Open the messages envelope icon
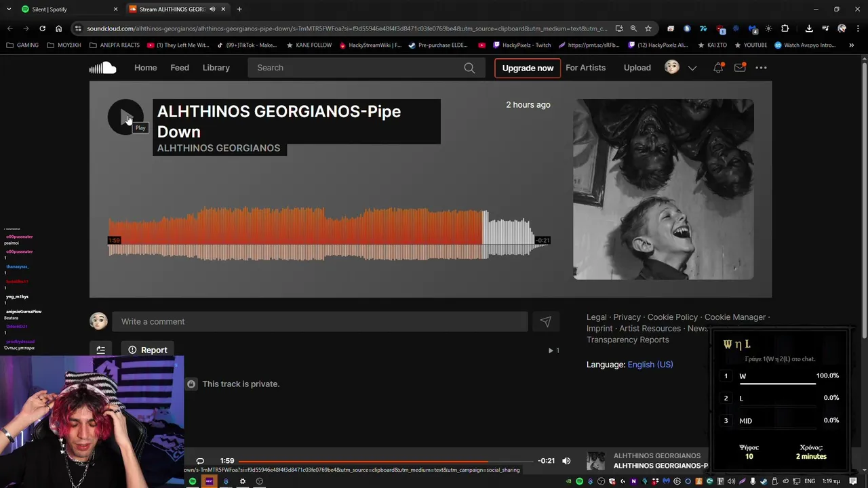868x488 pixels. tap(740, 68)
